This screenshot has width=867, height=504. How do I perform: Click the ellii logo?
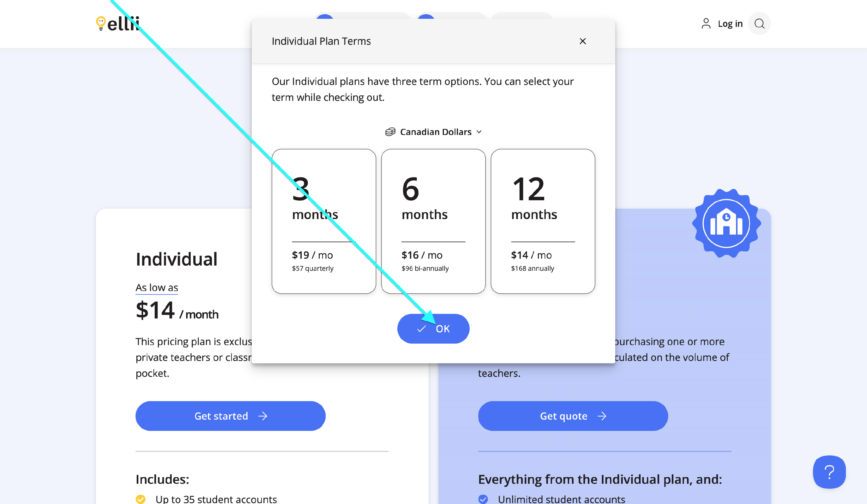tap(118, 24)
